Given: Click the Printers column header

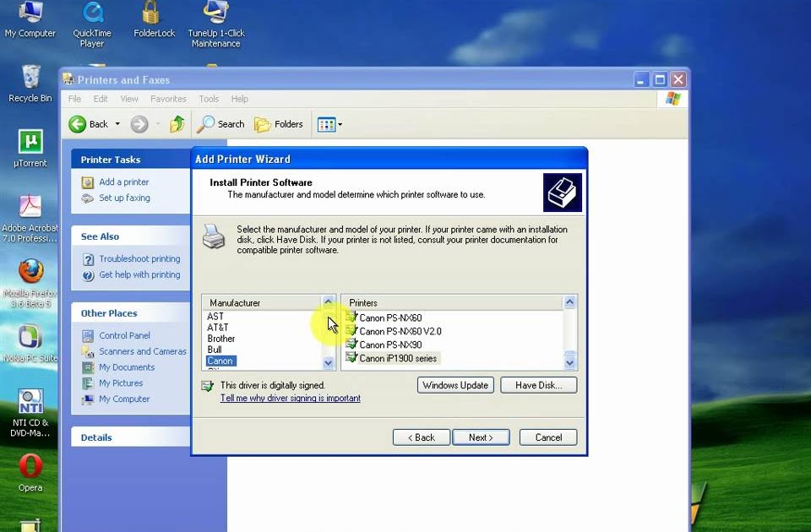Looking at the screenshot, I should (x=453, y=302).
